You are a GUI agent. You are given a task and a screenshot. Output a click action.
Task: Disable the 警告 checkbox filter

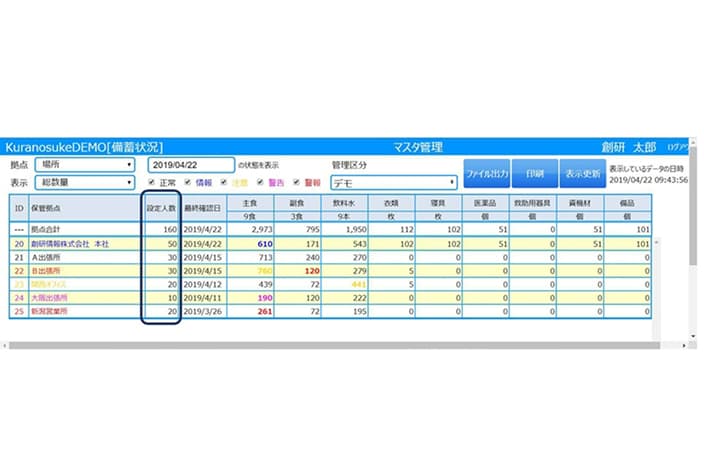[259, 183]
